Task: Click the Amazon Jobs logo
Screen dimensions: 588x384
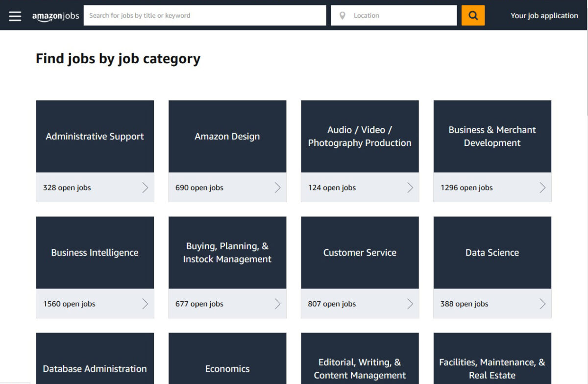Action: click(x=56, y=16)
